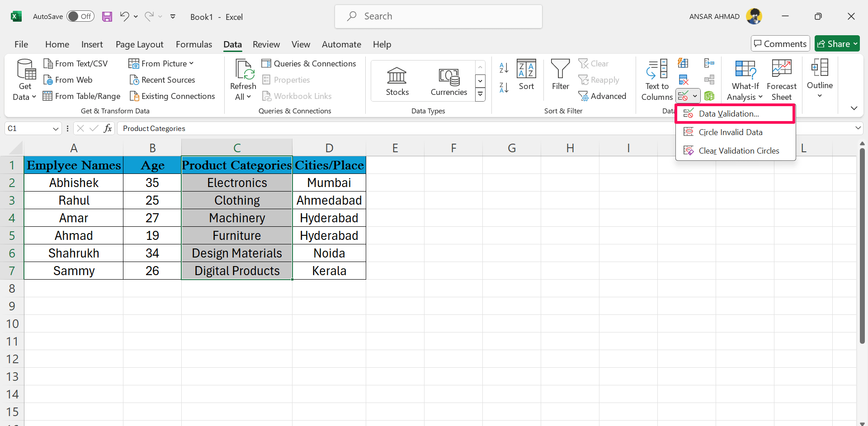Switch to the Formulas tab
Viewport: 868px width, 426px height.
coord(194,44)
